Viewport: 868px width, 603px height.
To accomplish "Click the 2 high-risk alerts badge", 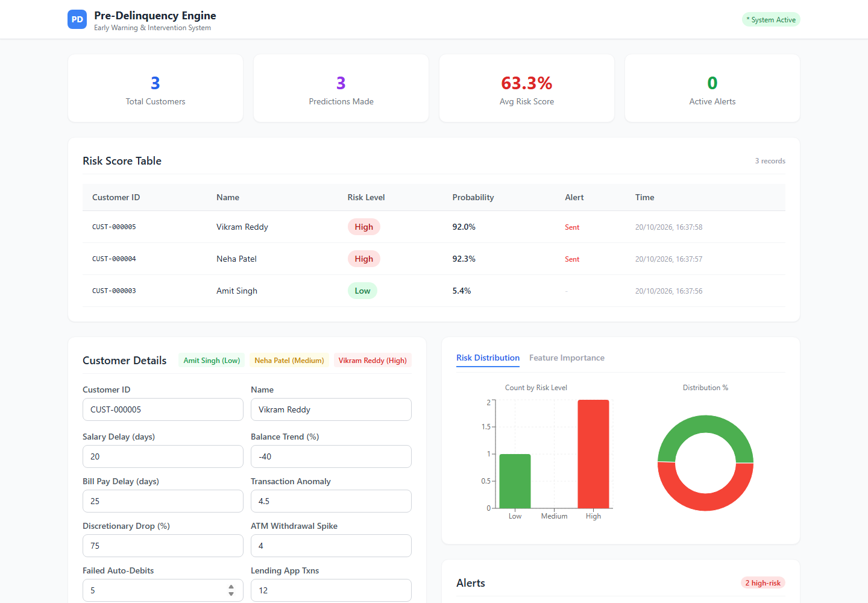I will pyautogui.click(x=763, y=582).
